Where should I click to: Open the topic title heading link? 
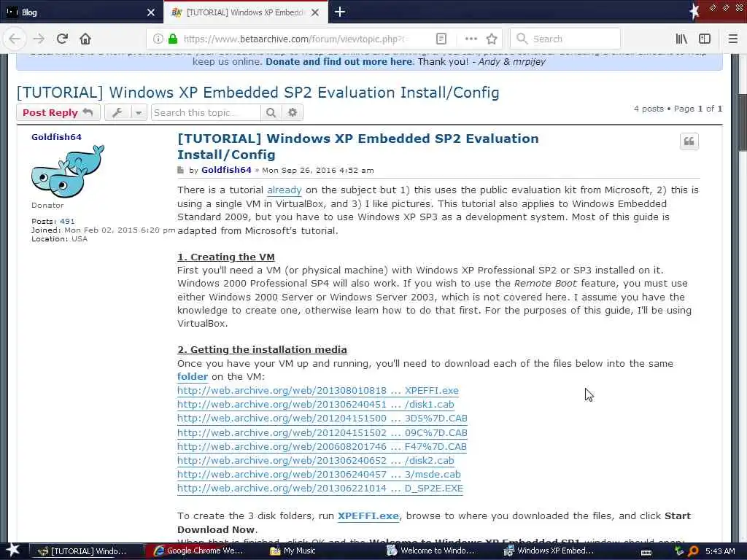tap(258, 93)
